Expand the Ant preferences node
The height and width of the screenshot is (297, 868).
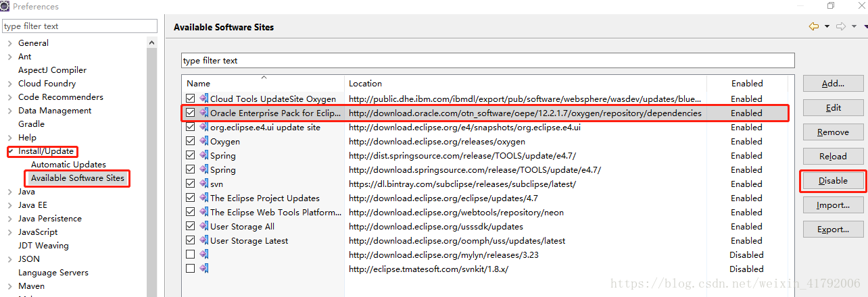(10, 57)
